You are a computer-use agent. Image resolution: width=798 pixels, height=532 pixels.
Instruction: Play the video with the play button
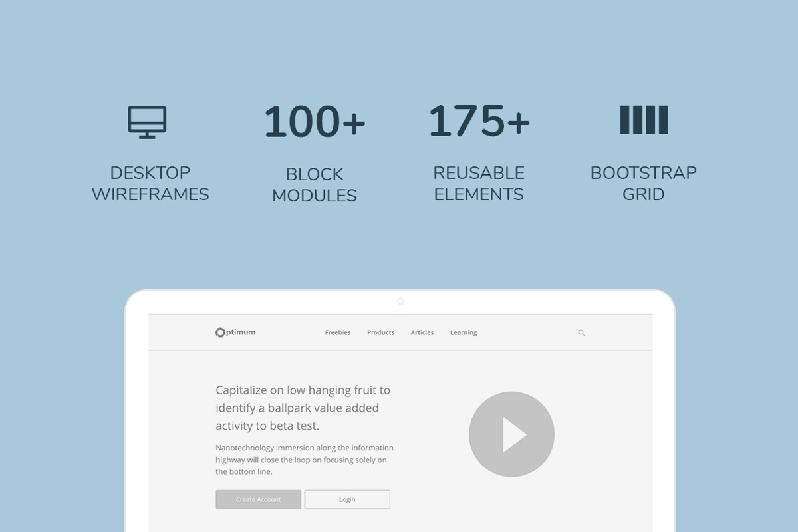[x=511, y=434]
